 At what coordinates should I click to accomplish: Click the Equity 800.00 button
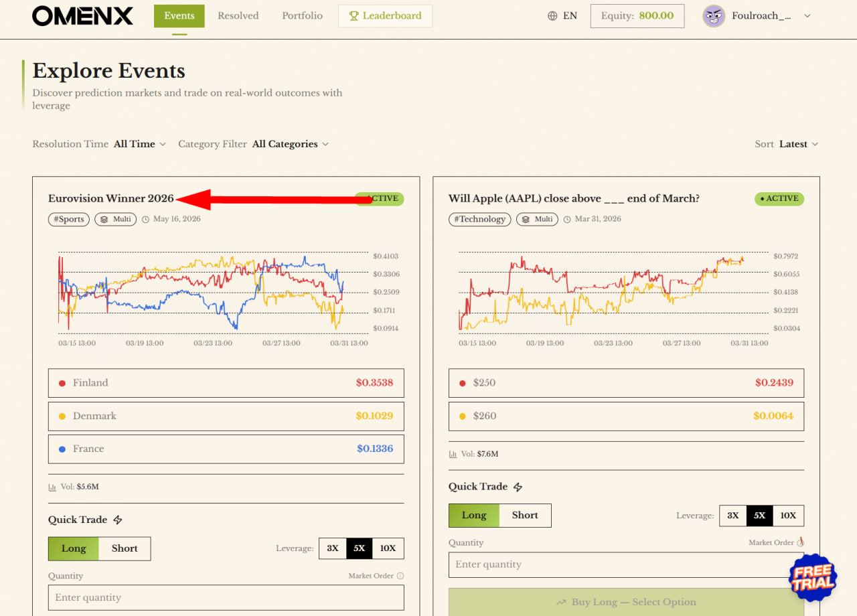(x=637, y=16)
